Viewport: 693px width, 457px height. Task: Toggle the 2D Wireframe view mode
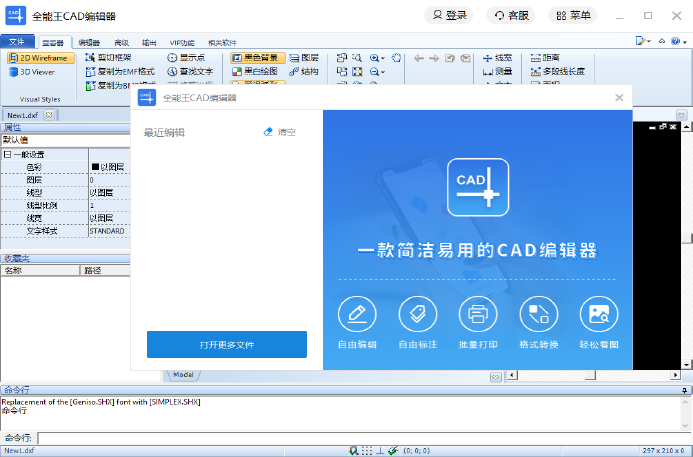(40, 58)
